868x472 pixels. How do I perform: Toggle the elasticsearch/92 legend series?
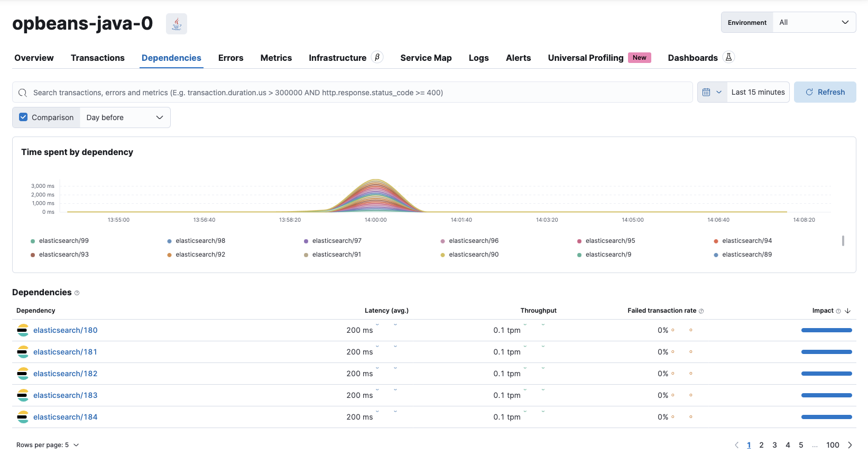click(196, 255)
